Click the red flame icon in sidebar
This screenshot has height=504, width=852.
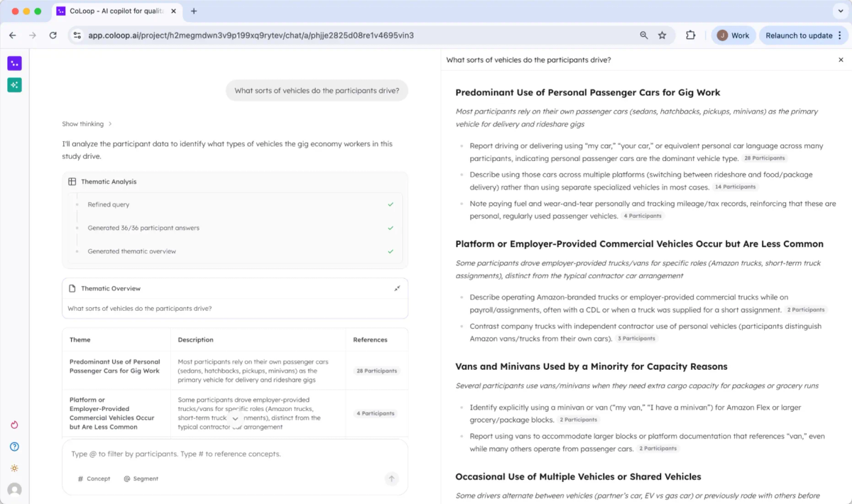click(x=14, y=424)
